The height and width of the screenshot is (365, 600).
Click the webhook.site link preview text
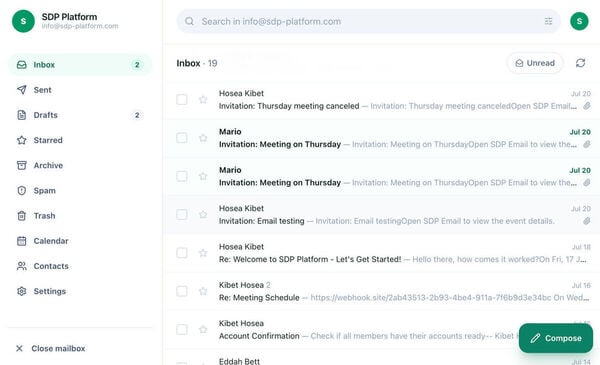tap(430, 297)
